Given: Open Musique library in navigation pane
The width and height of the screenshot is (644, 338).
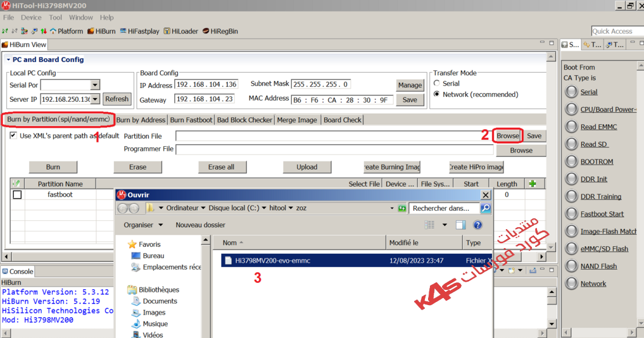Looking at the screenshot, I should click(x=149, y=323).
